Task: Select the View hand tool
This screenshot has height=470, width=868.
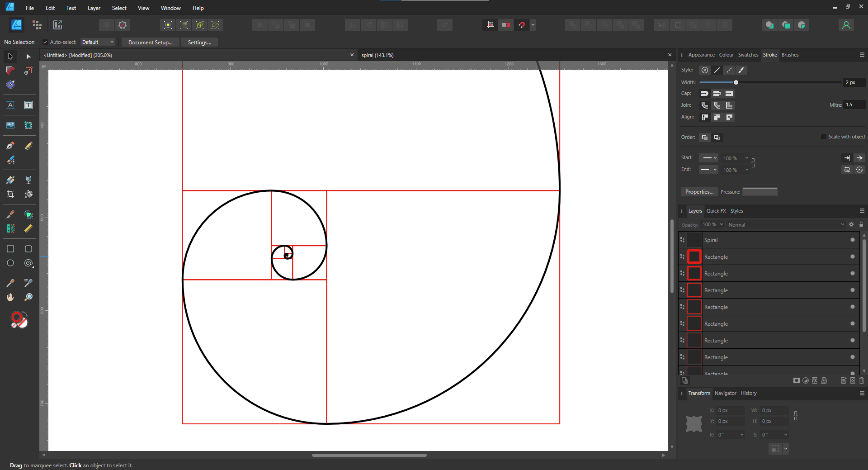Action: 10,297
